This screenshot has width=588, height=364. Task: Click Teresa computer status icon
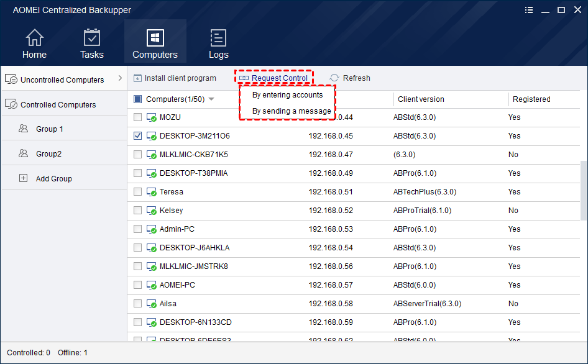152,192
